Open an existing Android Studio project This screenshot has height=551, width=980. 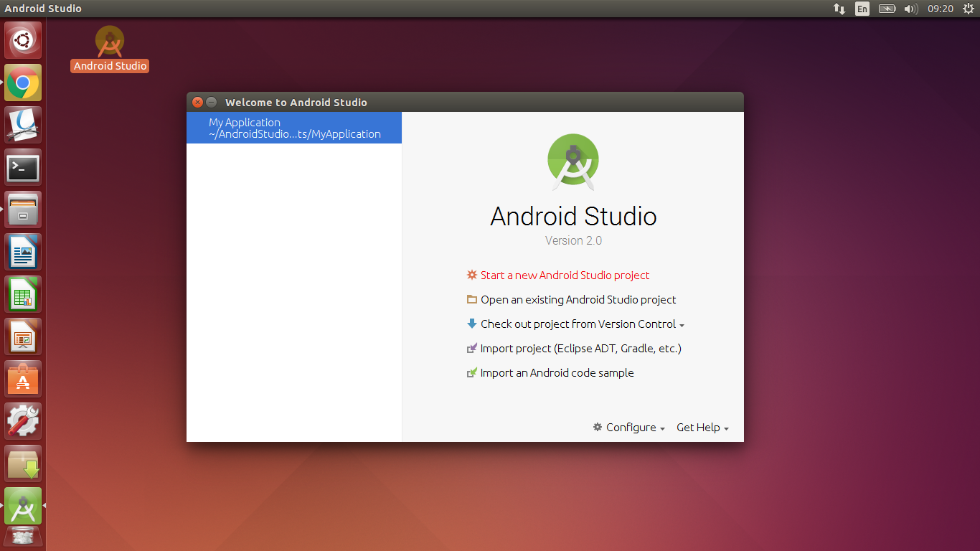click(578, 299)
